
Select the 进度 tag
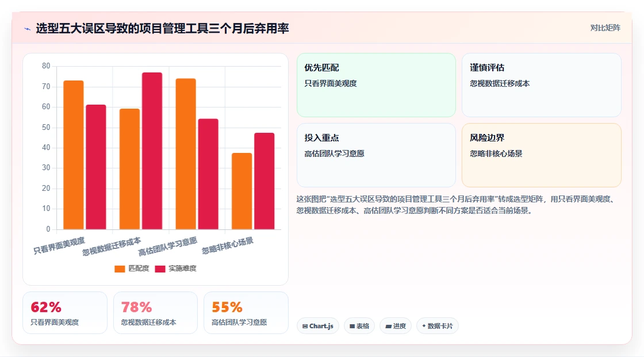click(x=396, y=326)
